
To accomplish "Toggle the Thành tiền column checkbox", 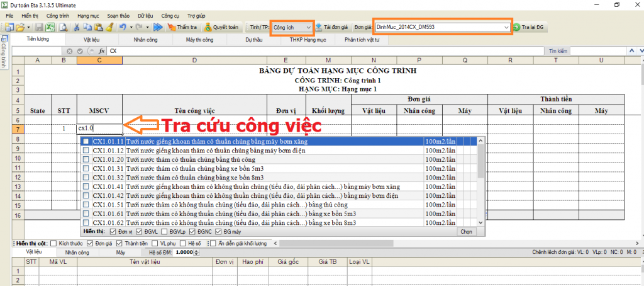I will pos(119,243).
